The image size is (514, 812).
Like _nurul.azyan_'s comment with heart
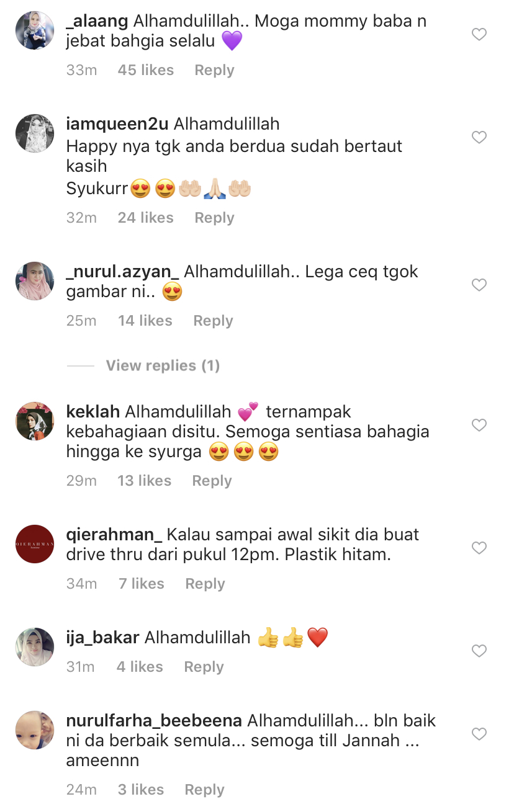pos(479,285)
